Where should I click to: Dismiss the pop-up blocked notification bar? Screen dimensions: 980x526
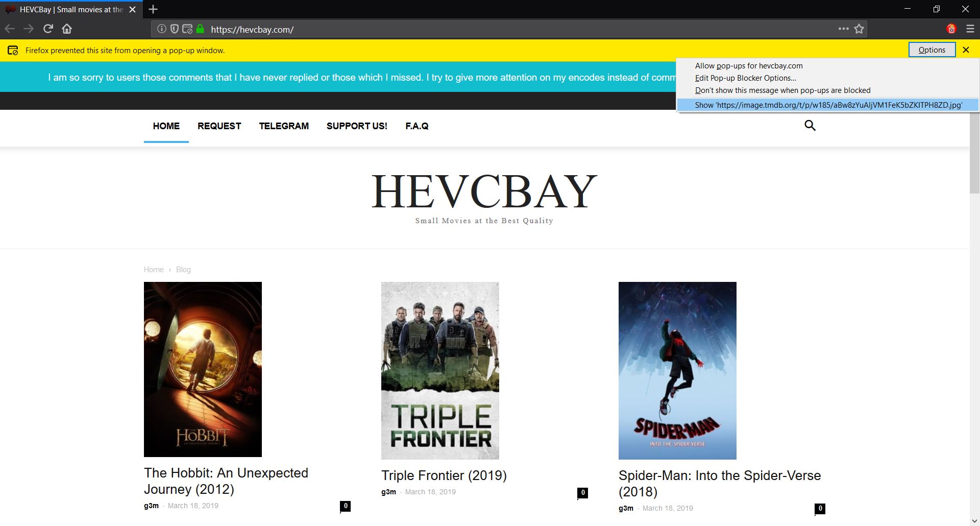pos(966,50)
